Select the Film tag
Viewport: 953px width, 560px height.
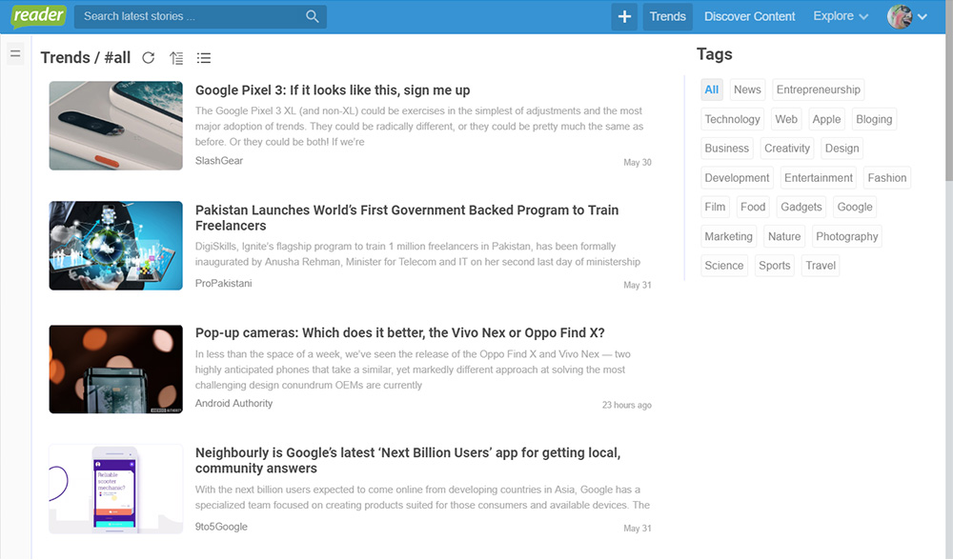tap(715, 207)
